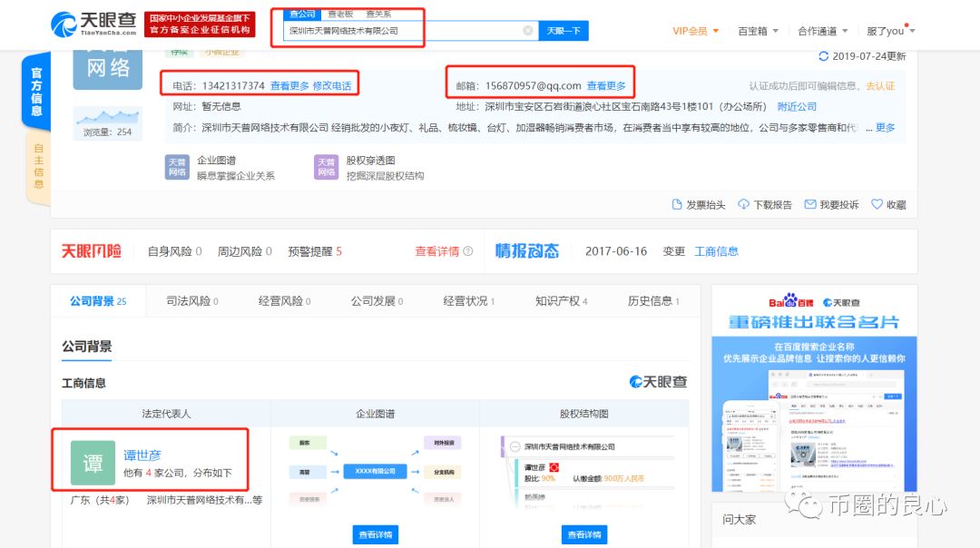
Task: Click 查看详情 under 股权结构图
Action: pos(584,535)
